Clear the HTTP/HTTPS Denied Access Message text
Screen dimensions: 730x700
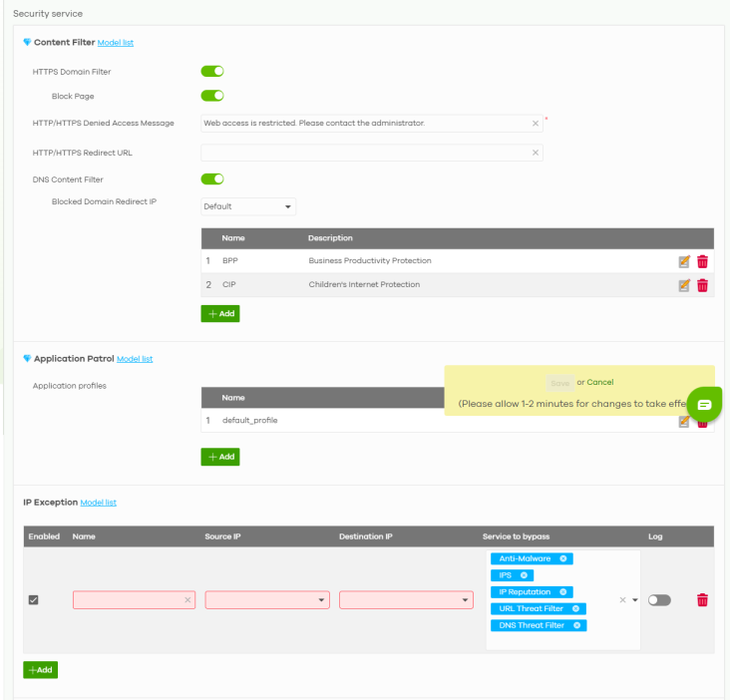coord(536,124)
